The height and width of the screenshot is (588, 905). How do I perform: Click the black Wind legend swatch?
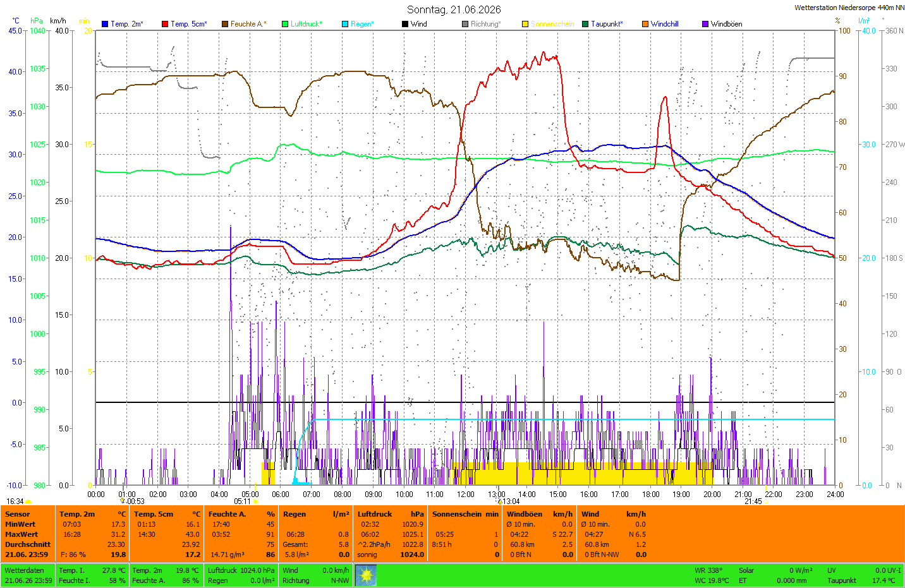click(x=405, y=24)
